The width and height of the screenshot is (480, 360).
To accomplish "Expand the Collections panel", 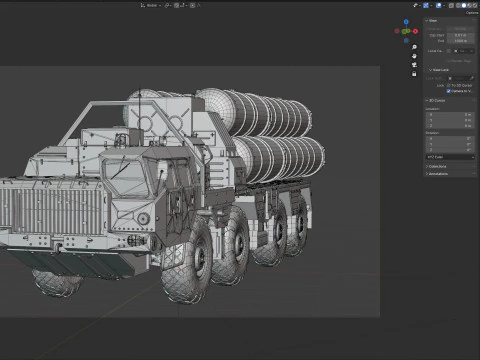I will (436, 166).
